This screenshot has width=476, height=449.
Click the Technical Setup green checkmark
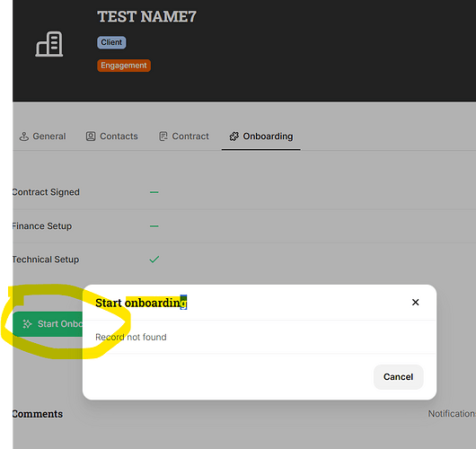(x=154, y=260)
